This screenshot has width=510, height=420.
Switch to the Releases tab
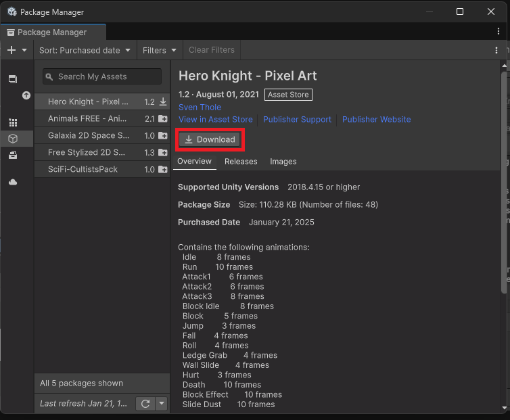tap(241, 162)
